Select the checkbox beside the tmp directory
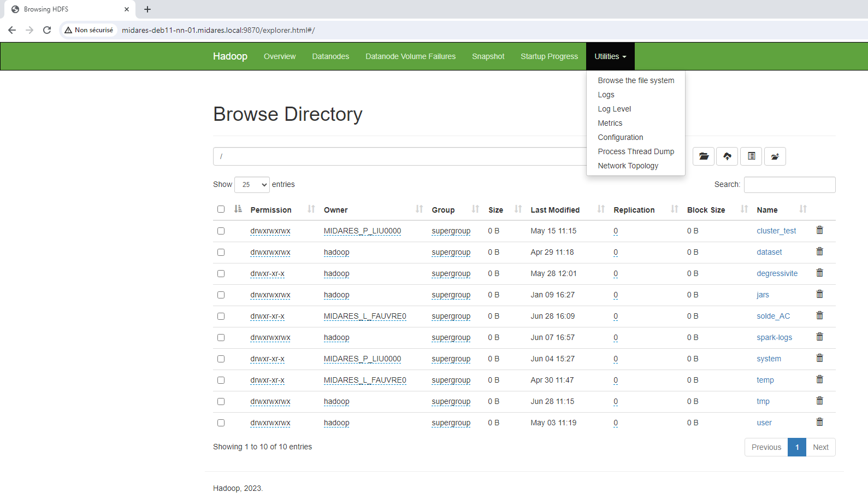This screenshot has height=498, width=868. click(221, 402)
